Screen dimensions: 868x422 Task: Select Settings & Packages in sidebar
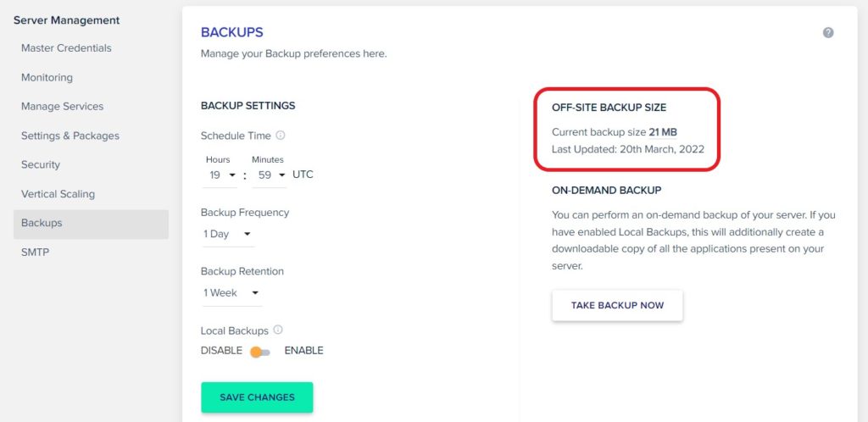[x=70, y=136]
